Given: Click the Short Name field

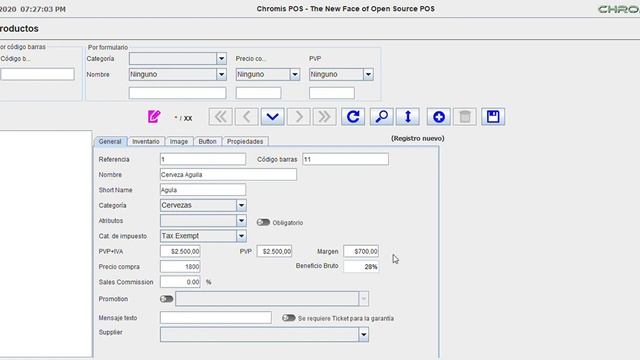Looking at the screenshot, I should (x=203, y=190).
